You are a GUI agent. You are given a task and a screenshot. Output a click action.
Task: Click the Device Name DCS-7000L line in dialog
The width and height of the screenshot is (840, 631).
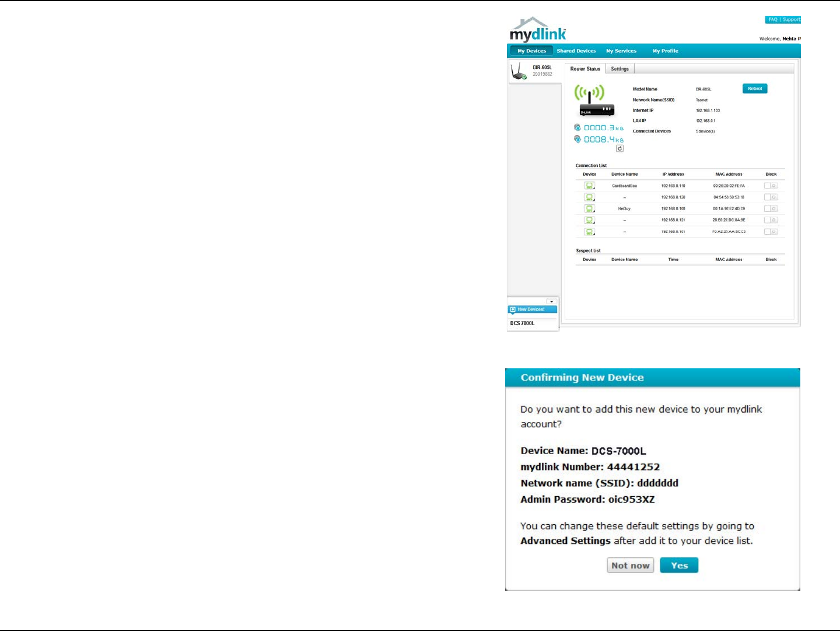pyautogui.click(x=583, y=451)
